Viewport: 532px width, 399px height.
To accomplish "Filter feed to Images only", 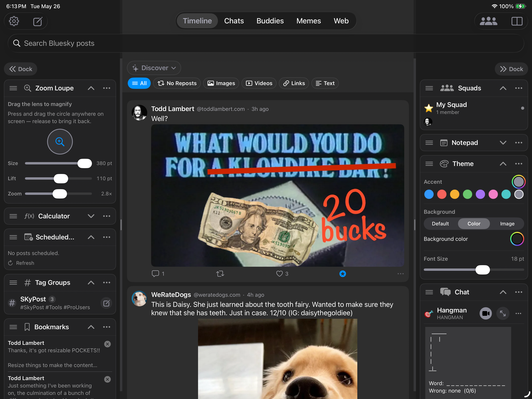I will tap(221, 83).
